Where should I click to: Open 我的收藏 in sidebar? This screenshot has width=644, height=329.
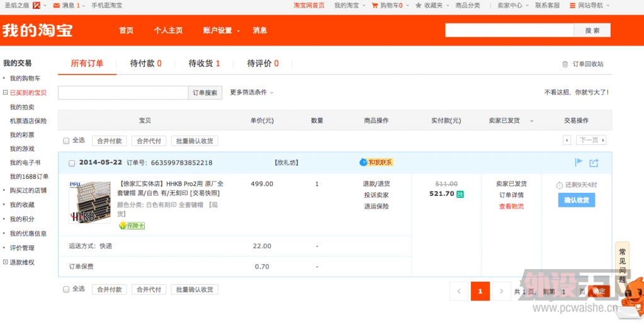(x=22, y=205)
